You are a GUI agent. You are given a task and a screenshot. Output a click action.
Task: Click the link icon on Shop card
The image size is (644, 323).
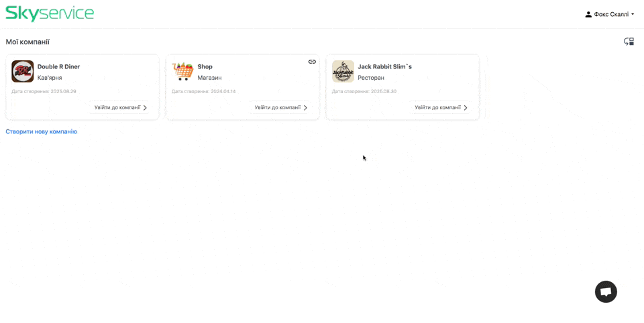pyautogui.click(x=312, y=62)
